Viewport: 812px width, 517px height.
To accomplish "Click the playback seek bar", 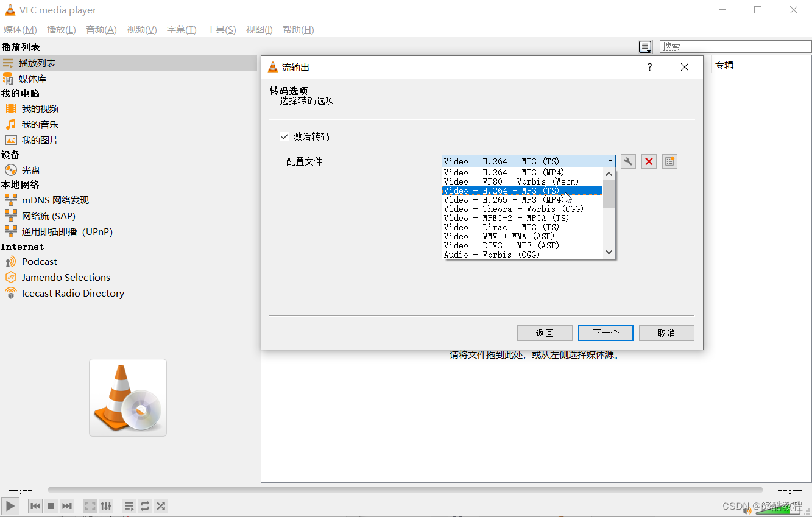I will point(405,490).
